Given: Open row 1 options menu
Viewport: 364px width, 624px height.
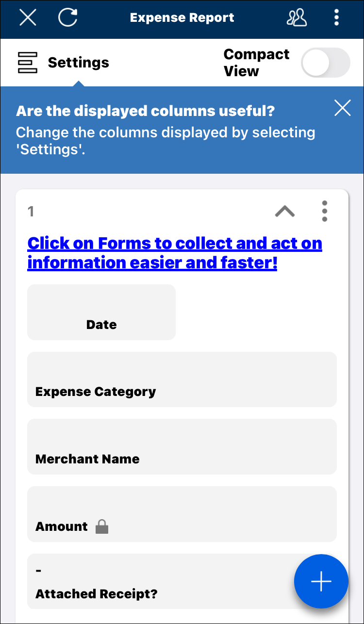Looking at the screenshot, I should [324, 211].
